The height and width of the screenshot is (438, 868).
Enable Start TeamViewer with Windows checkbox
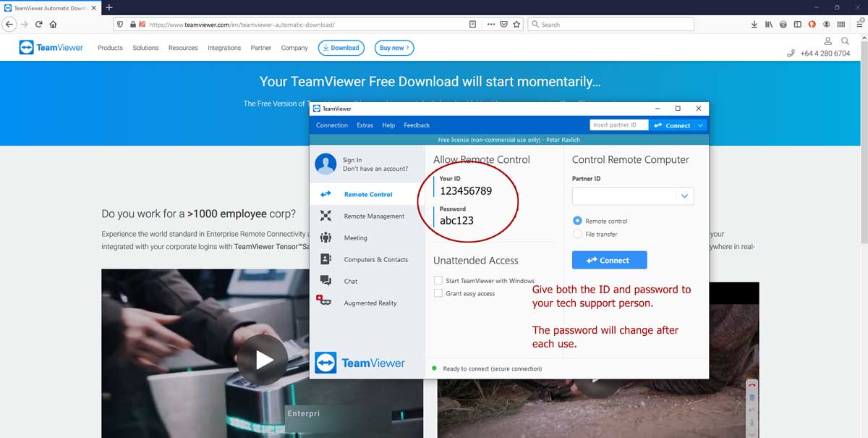click(438, 280)
